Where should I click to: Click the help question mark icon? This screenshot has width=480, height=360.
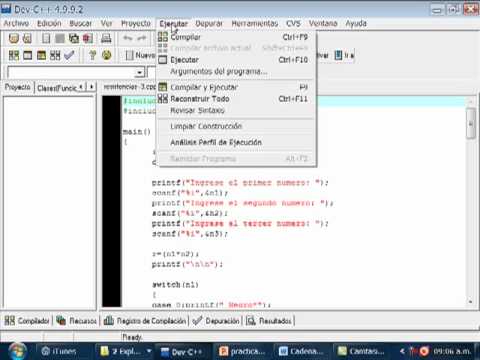tap(93, 55)
